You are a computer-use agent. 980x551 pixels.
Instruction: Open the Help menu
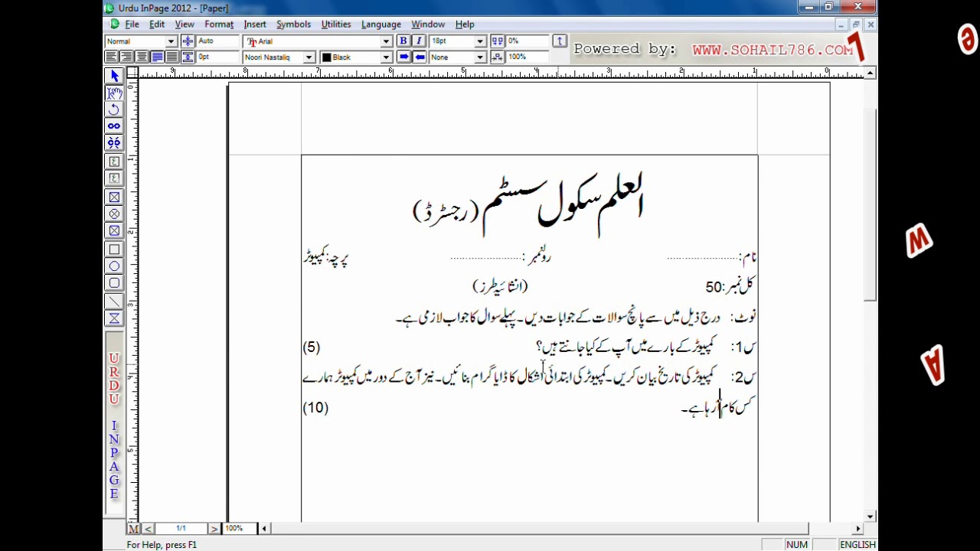pyautogui.click(x=465, y=24)
